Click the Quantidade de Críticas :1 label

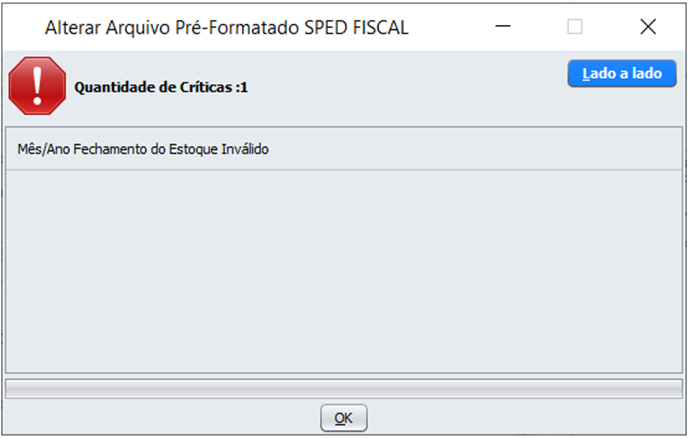pyautogui.click(x=161, y=87)
